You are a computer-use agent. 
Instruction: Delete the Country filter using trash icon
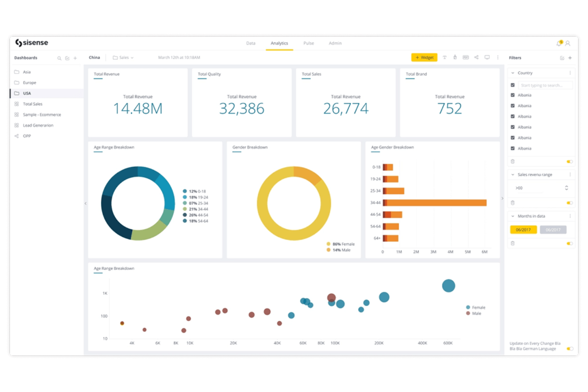click(513, 161)
